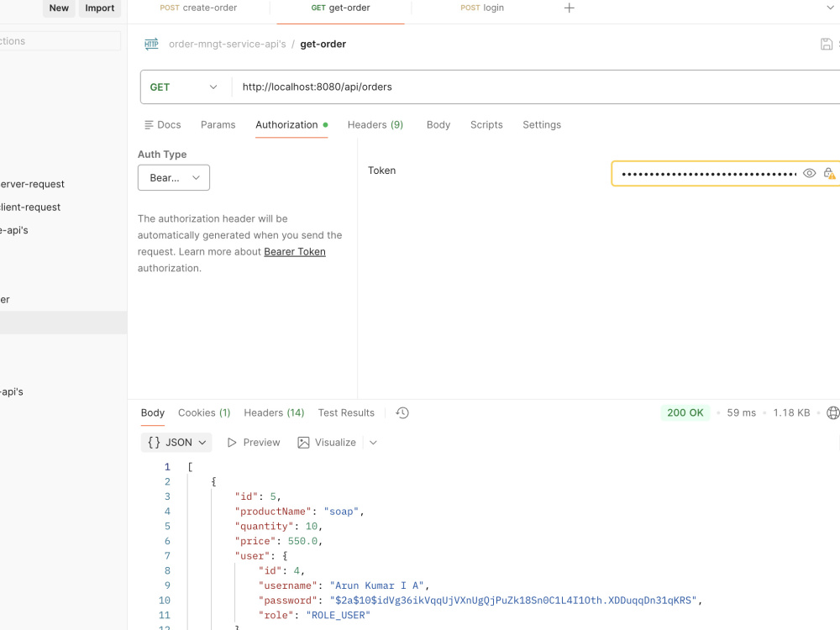This screenshot has height=630, width=840.
Task: Open the Docs request tab
Action: [163, 125]
